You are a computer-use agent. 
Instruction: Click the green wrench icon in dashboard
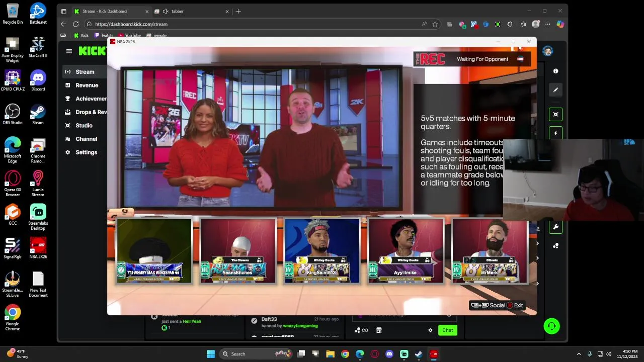click(555, 227)
